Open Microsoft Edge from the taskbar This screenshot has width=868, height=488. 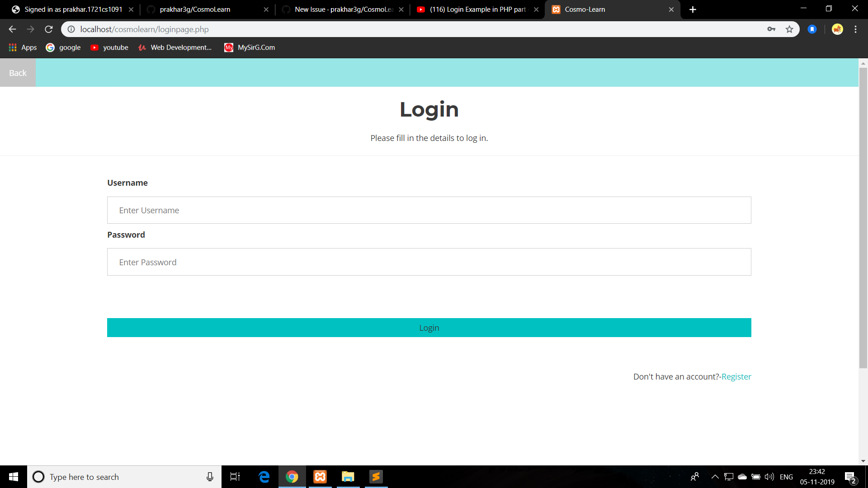tap(264, 477)
